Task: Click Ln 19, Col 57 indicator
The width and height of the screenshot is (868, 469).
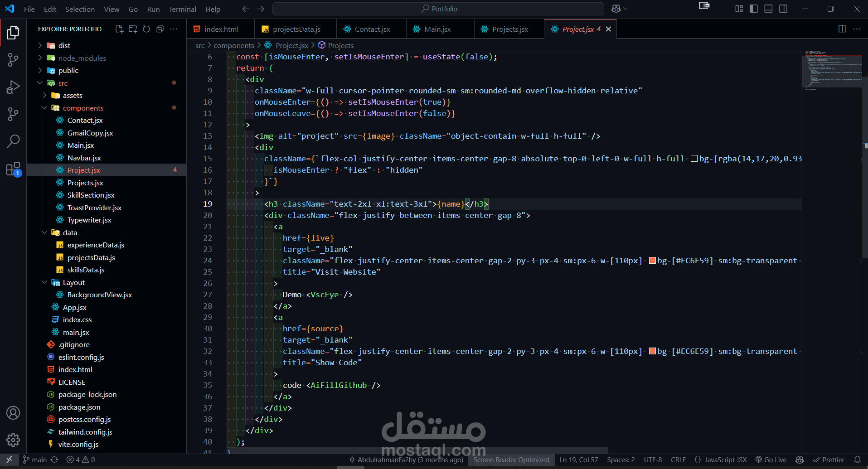Action: click(x=578, y=459)
